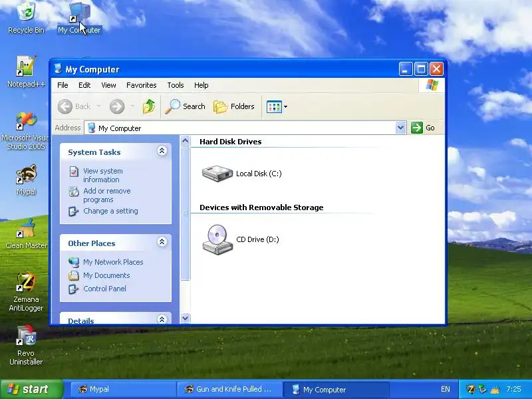
Task: Select Zemana AntiLogger desktop icon
Action: 26,292
